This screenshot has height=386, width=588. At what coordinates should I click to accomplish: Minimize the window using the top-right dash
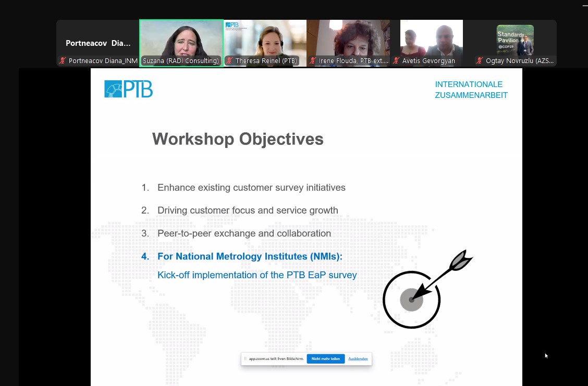click(x=585, y=5)
